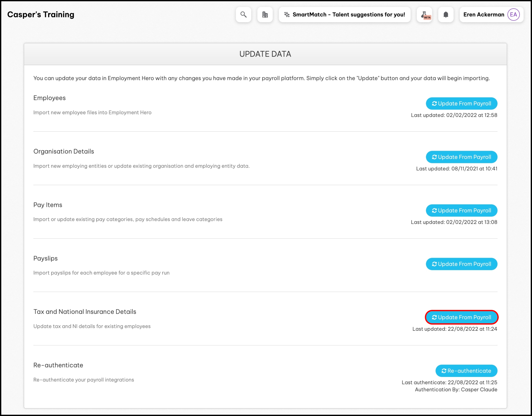This screenshot has width=532, height=416.
Task: Click refresh icon on Employees update button
Action: (x=434, y=104)
